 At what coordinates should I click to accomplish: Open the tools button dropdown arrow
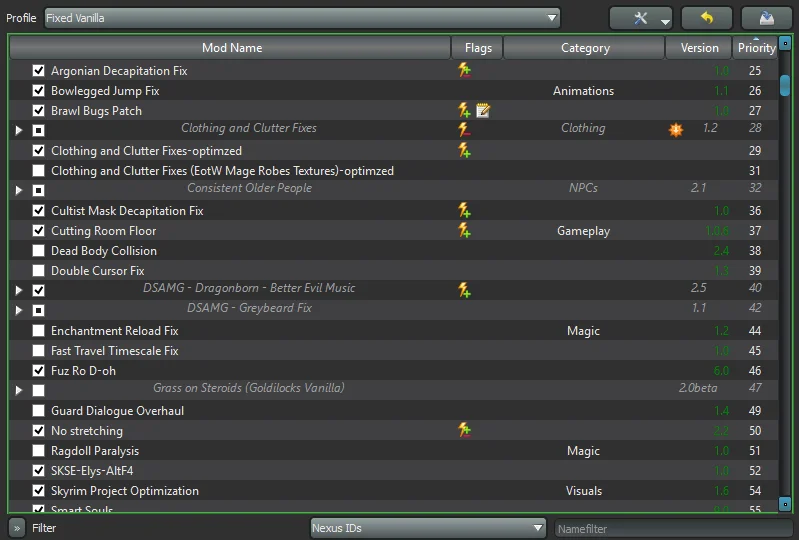pos(665,22)
